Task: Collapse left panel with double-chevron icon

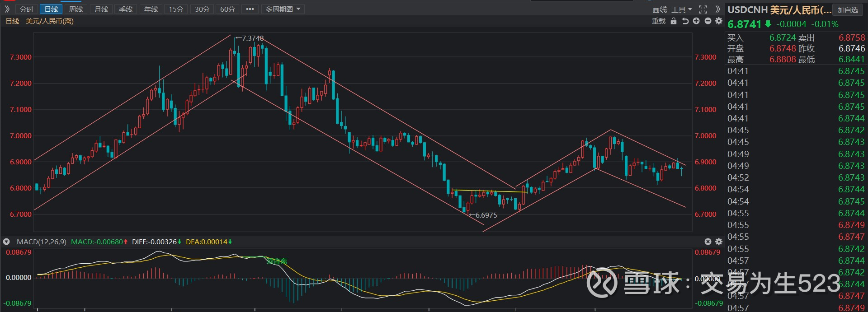Action: (x=7, y=9)
